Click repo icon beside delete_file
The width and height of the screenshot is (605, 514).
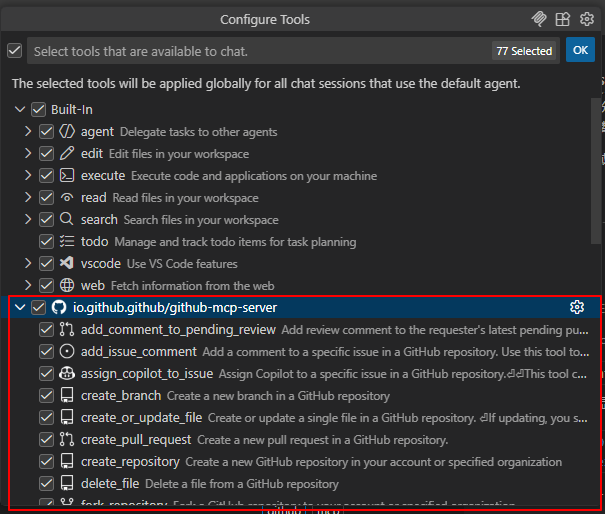[x=67, y=483]
